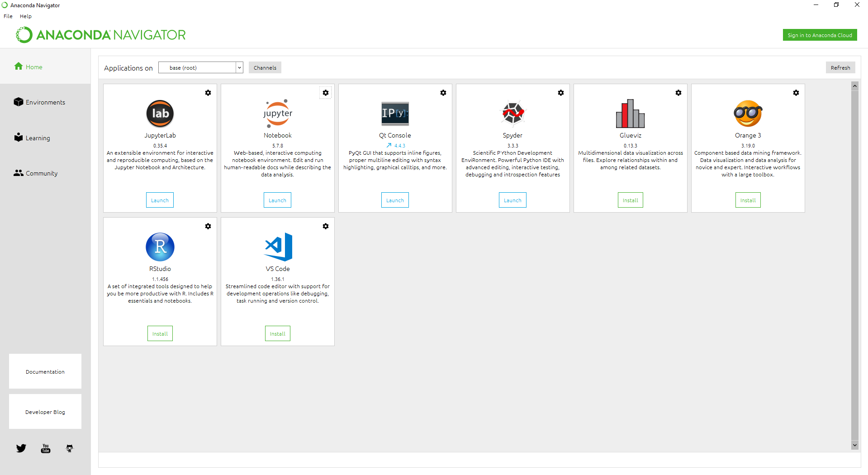Image resolution: width=868 pixels, height=475 pixels.
Task: Click the applications list vertical scrollbar
Action: (x=855, y=265)
